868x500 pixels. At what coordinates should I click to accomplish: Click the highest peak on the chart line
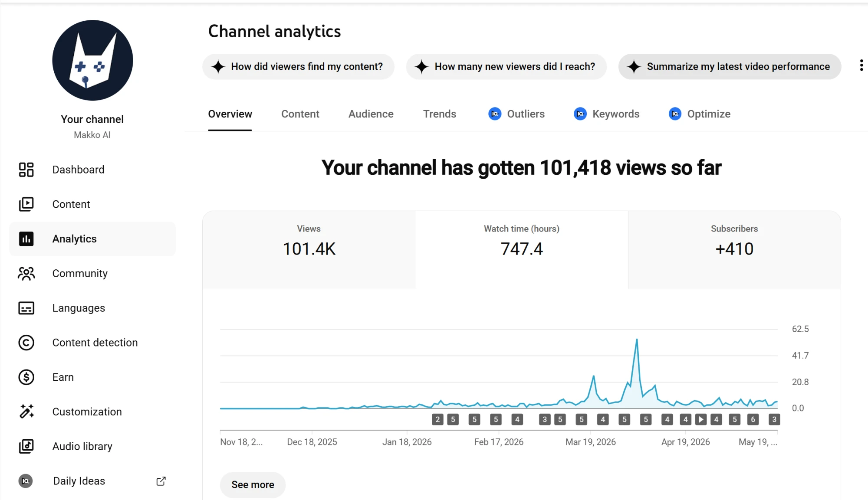(637, 340)
